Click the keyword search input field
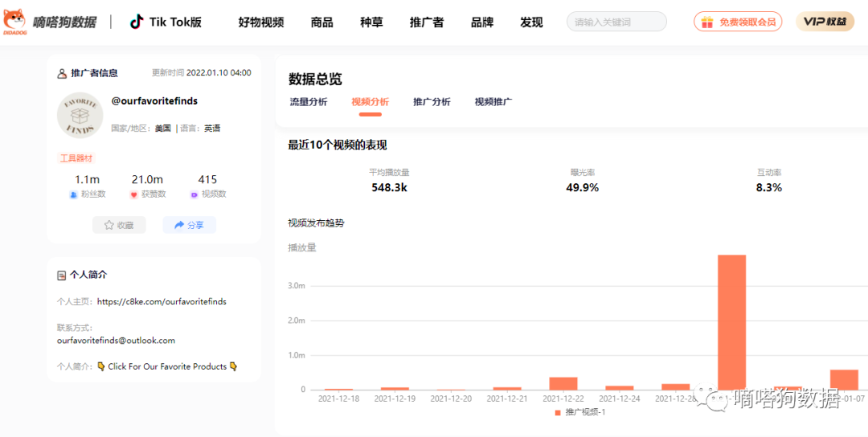 pos(616,22)
